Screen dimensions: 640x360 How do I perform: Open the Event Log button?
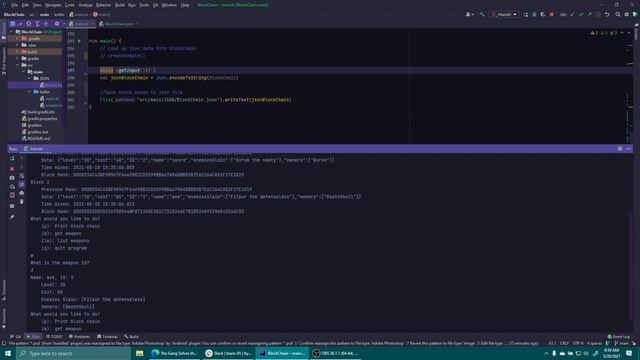[619, 337]
